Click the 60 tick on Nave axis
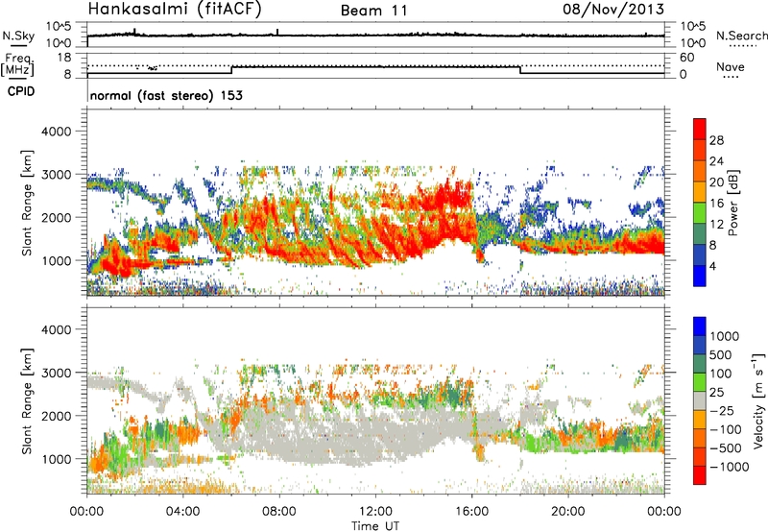The width and height of the screenshot is (768, 532). 686,58
